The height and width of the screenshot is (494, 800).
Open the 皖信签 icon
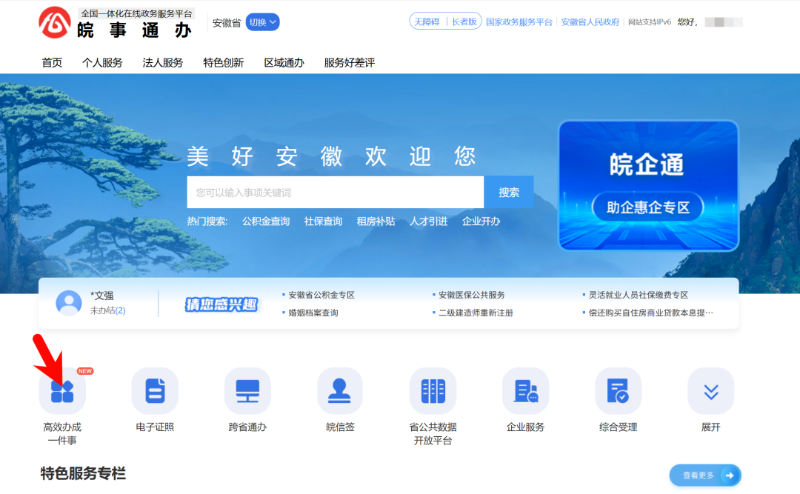click(x=340, y=391)
